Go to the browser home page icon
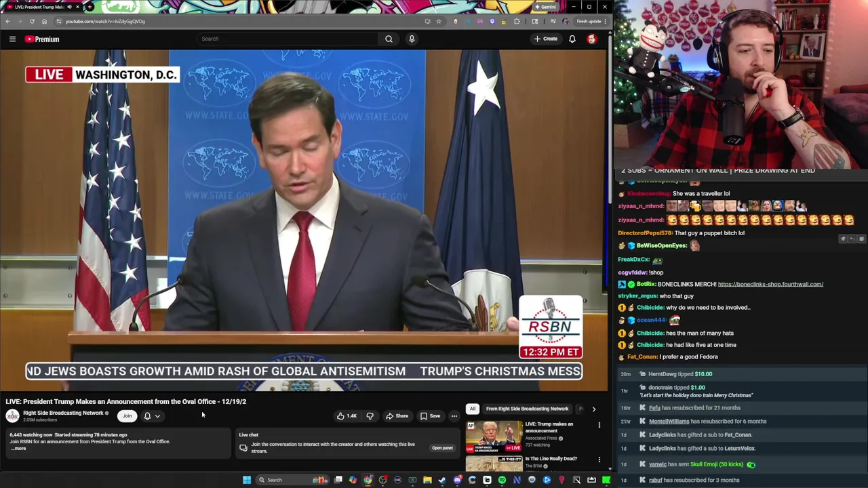The width and height of the screenshot is (868, 488). pyautogui.click(x=44, y=21)
